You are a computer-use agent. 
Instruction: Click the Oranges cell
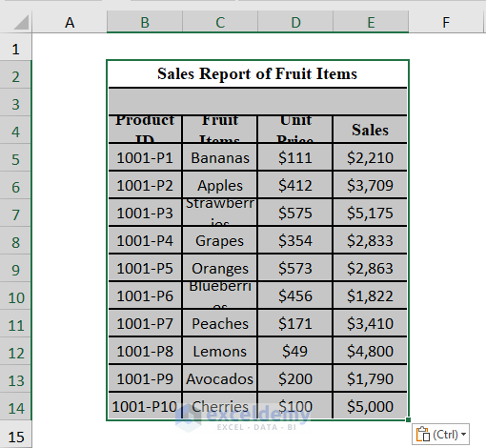pos(220,268)
